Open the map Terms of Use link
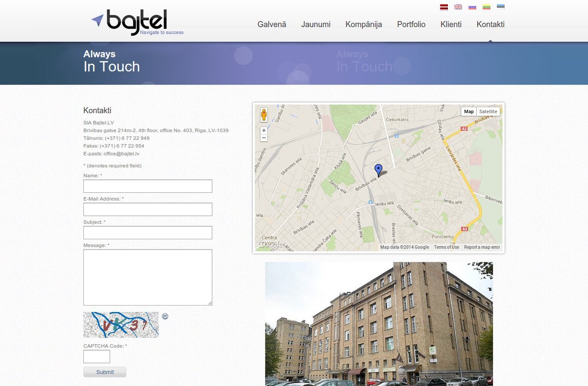The height and width of the screenshot is (386, 588). (446, 247)
